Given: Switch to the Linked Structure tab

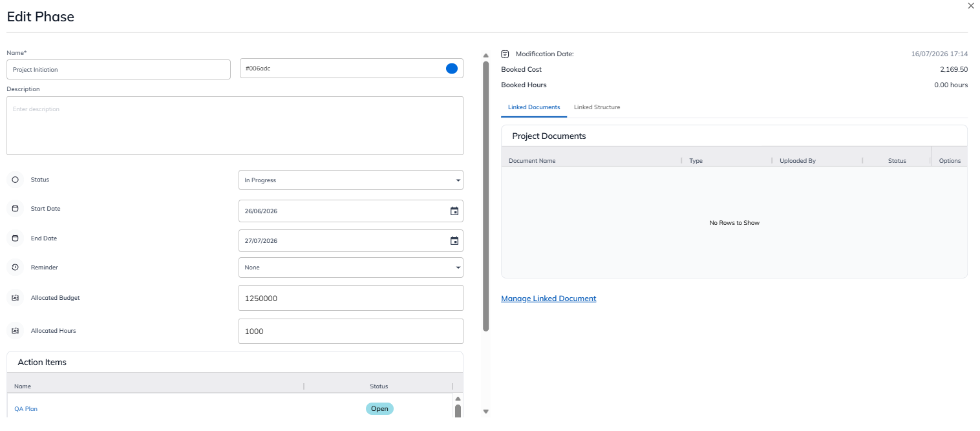Looking at the screenshot, I should [x=597, y=107].
